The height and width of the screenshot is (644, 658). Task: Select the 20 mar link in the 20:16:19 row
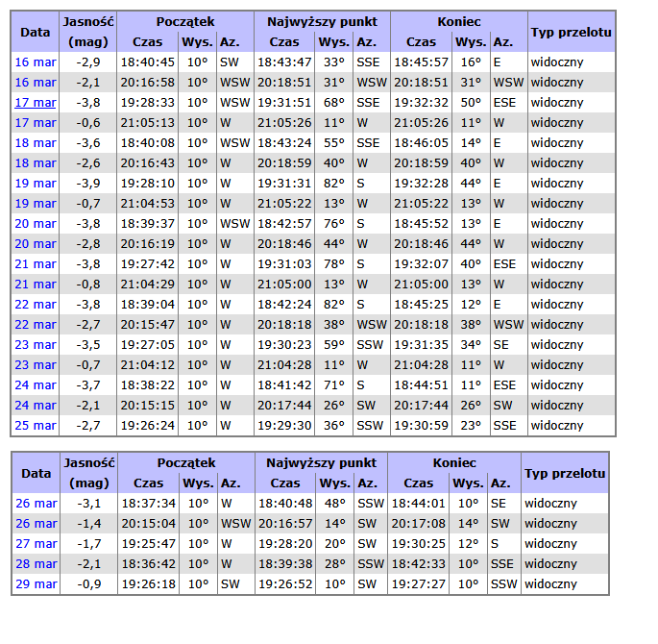coord(36,243)
